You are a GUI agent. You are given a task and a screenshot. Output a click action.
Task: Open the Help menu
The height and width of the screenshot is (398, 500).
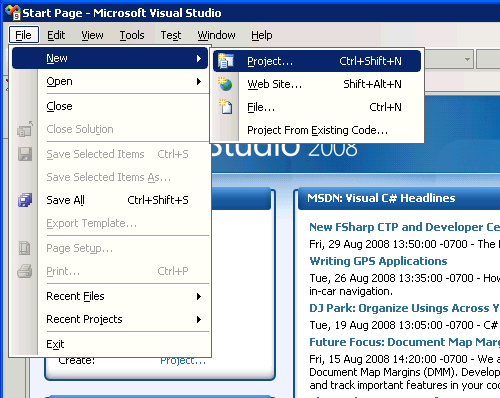tap(262, 35)
